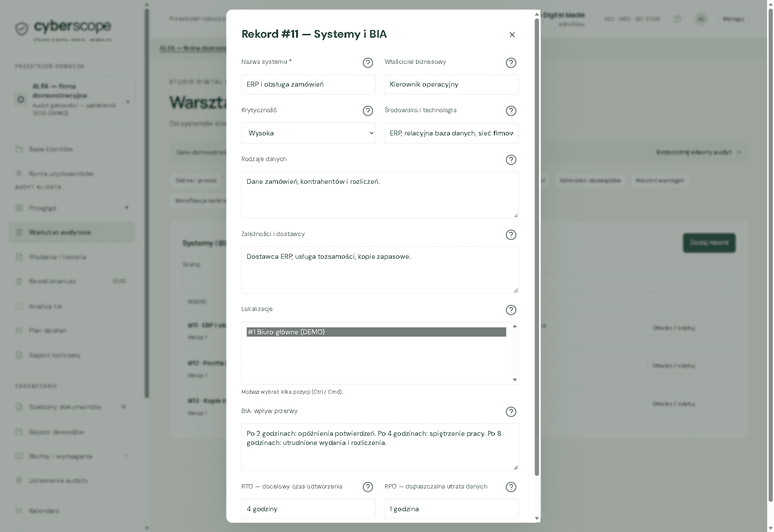Click the Lokalizacje list scroll down arrow
The height and width of the screenshot is (532, 774).
tap(515, 380)
